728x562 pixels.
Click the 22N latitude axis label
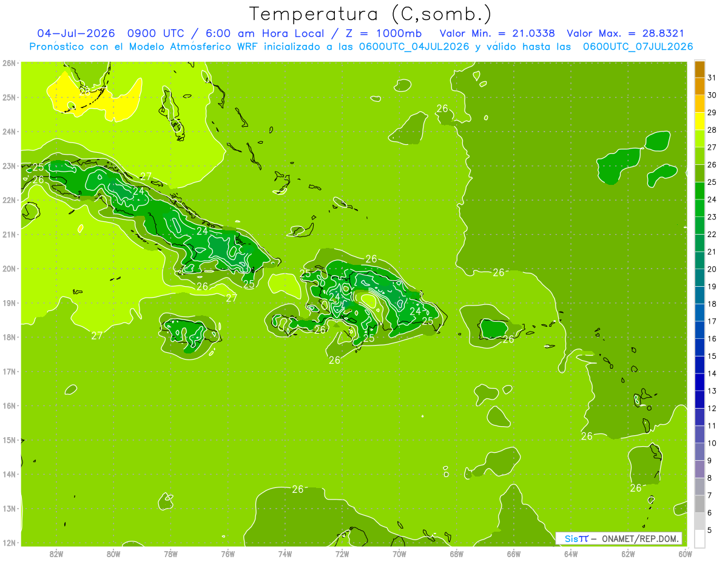tap(8, 200)
